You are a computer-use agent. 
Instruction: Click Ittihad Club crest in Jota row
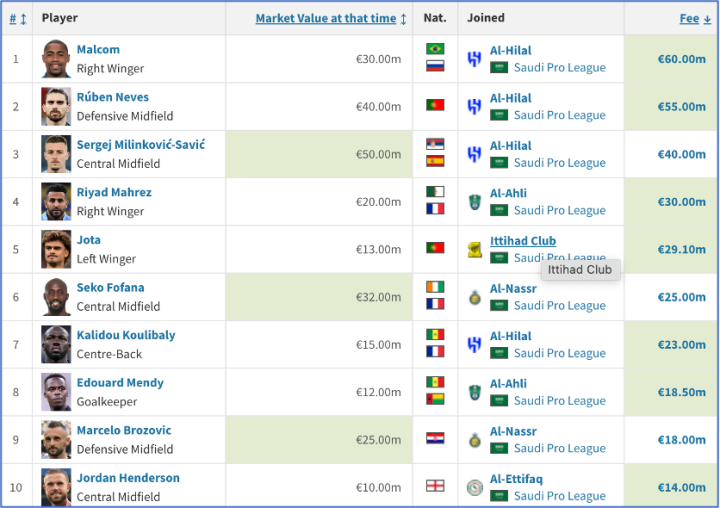[x=474, y=249]
